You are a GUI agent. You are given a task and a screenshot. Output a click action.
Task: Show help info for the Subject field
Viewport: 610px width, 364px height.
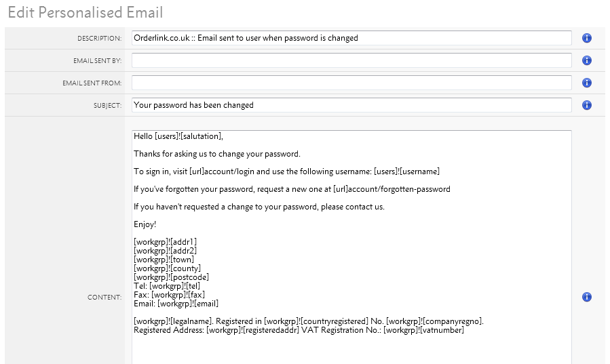click(587, 105)
